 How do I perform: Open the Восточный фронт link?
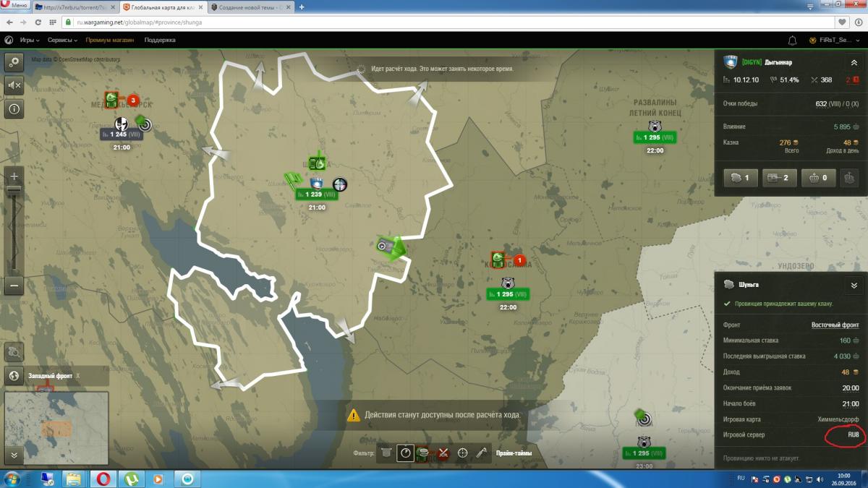click(835, 325)
